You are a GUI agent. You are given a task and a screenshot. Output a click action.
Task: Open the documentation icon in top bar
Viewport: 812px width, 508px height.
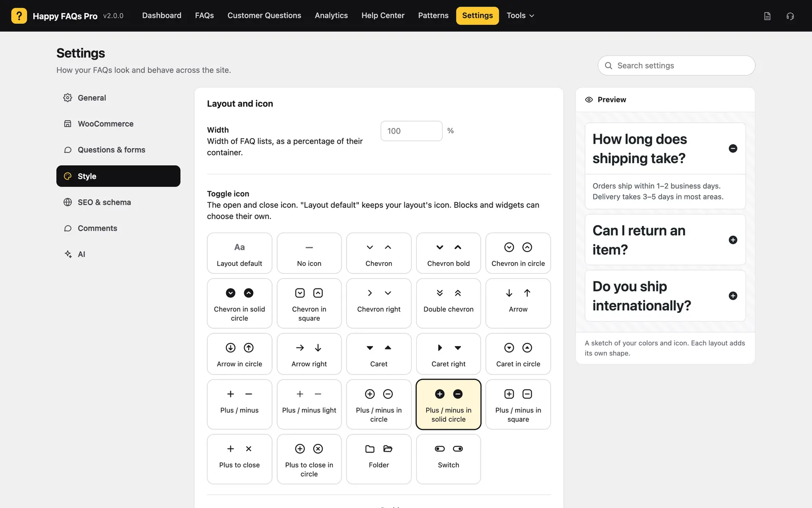767,16
